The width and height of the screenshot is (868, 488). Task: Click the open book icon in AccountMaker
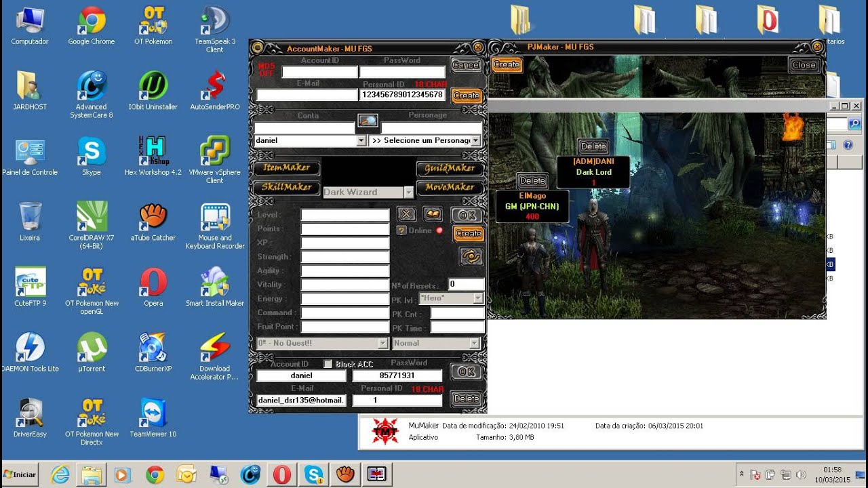pyautogui.click(x=433, y=214)
